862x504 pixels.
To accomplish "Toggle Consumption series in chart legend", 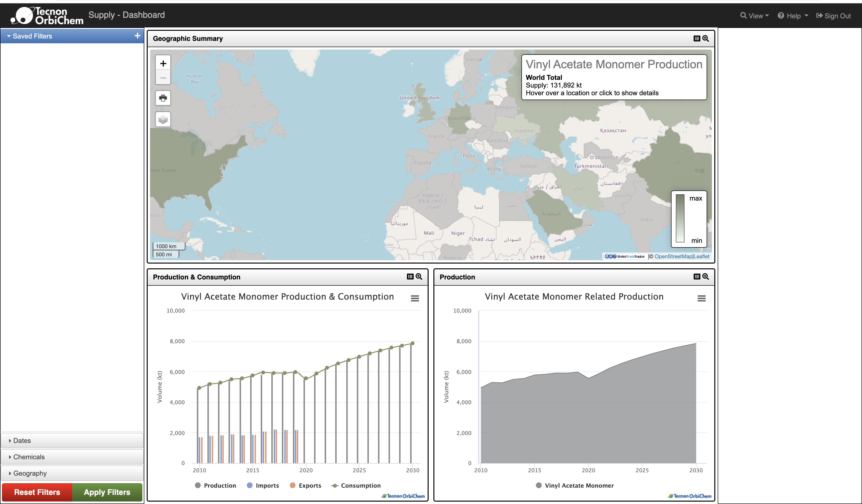I will coord(356,485).
